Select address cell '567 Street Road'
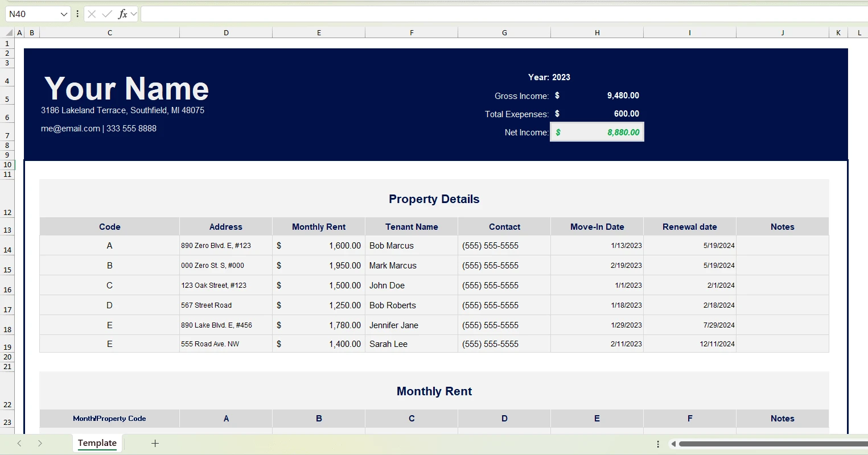The width and height of the screenshot is (868, 455). (226, 305)
